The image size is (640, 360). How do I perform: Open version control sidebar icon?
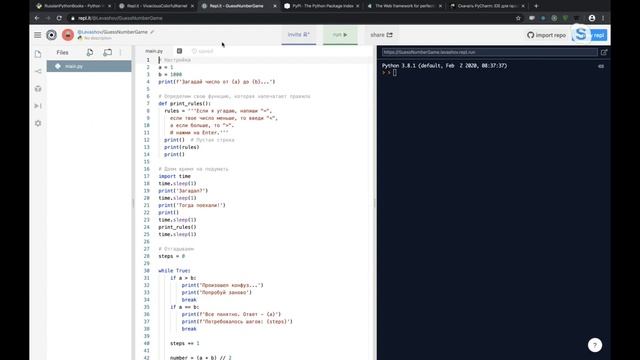tap(38, 71)
